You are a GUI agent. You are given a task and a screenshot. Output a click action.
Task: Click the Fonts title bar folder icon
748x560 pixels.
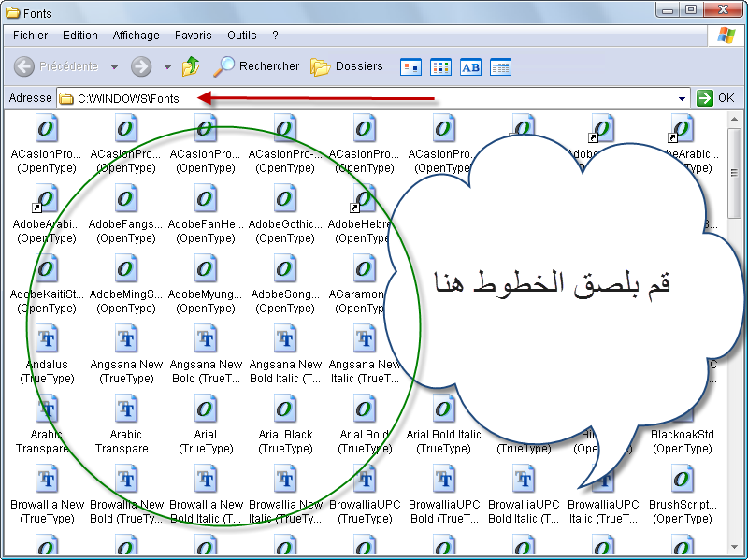pos(12,13)
